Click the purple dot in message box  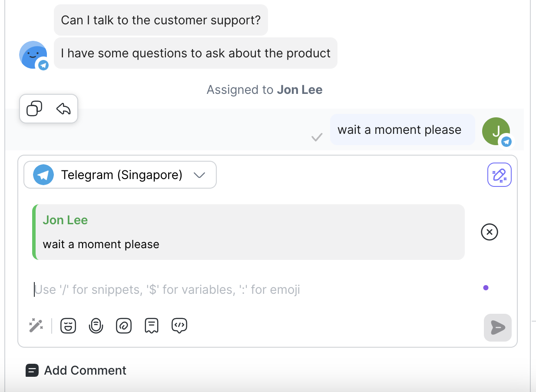486,288
